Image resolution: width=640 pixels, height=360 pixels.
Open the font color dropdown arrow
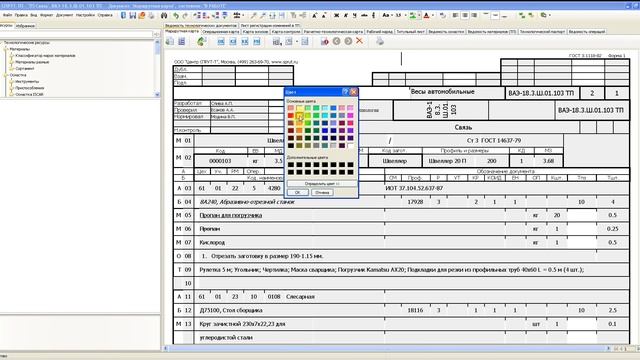(433, 16)
